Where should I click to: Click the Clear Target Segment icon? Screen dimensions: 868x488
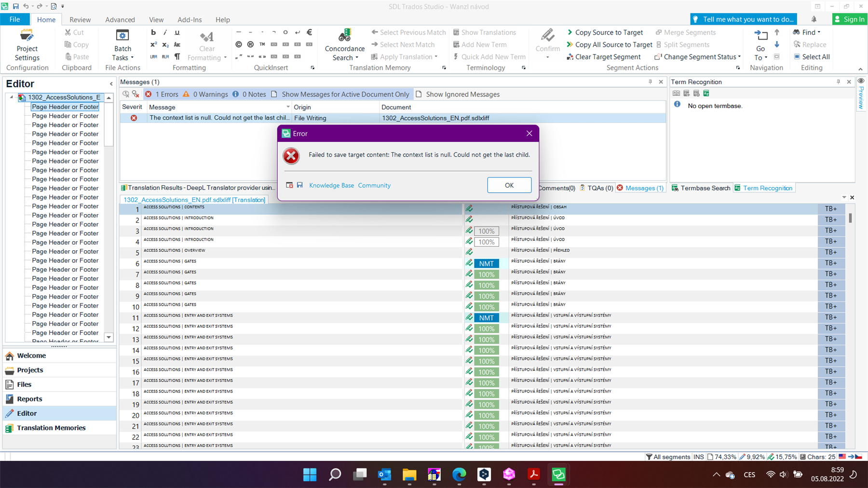point(571,56)
